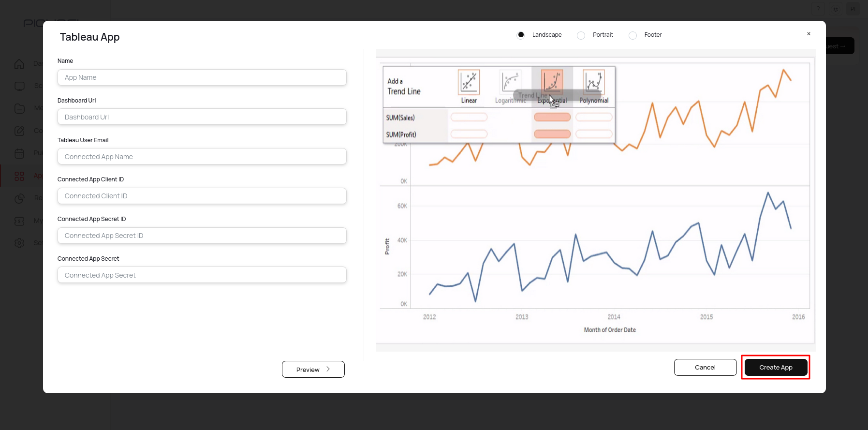Select the Footer layout radio button
Image resolution: width=868 pixels, height=430 pixels.
coord(633,35)
